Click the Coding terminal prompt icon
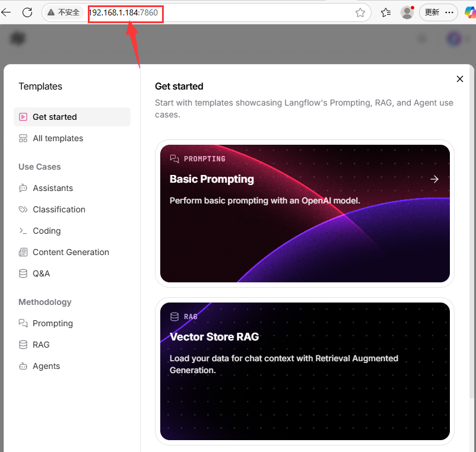This screenshot has width=476, height=452. (23, 231)
